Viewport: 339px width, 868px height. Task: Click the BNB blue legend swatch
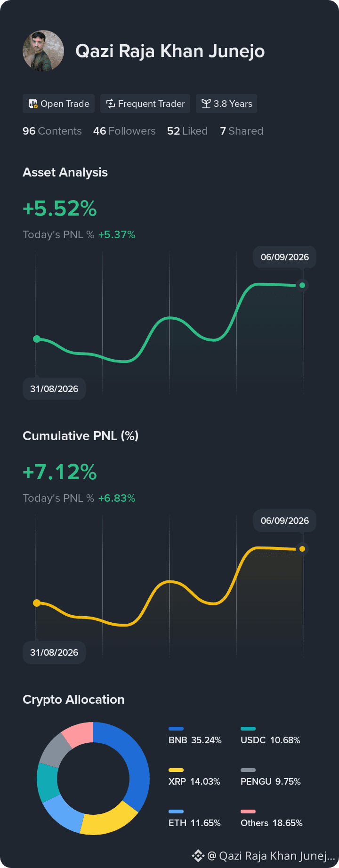[176, 729]
